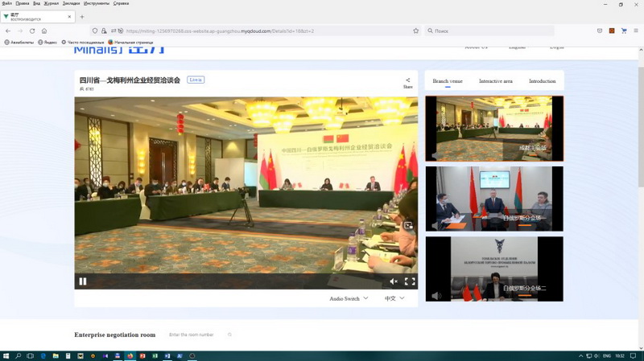This screenshot has width=644, height=361.
Task: Open the Закладки menu
Action: coord(71,3)
